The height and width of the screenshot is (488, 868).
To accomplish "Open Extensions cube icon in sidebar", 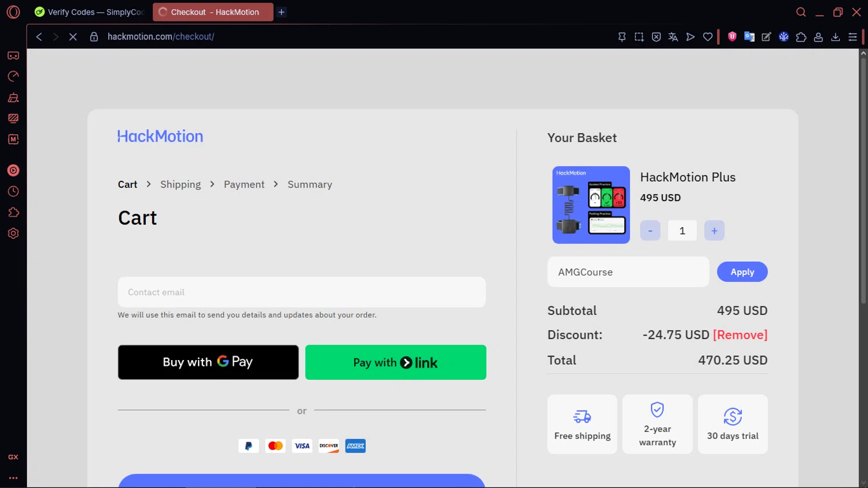I will (13, 212).
